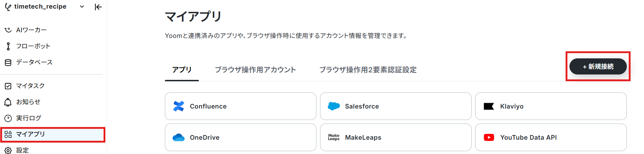
Task: Click the データベース database icon
Action: [x=8, y=62]
